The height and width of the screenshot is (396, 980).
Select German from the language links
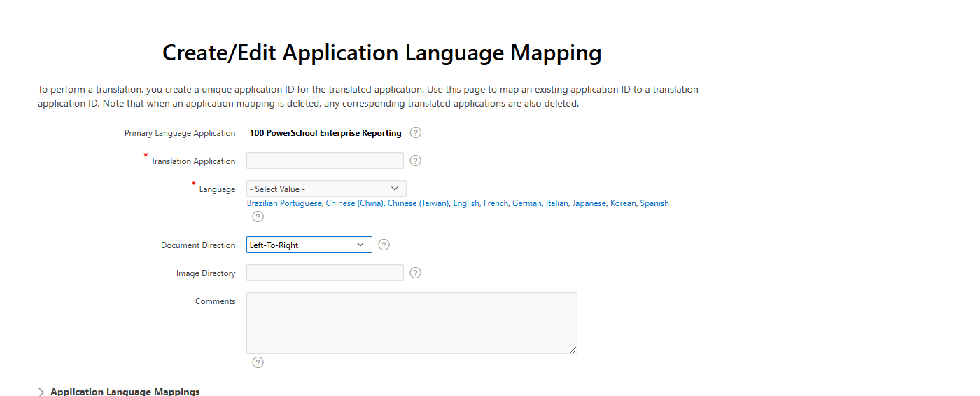click(526, 203)
